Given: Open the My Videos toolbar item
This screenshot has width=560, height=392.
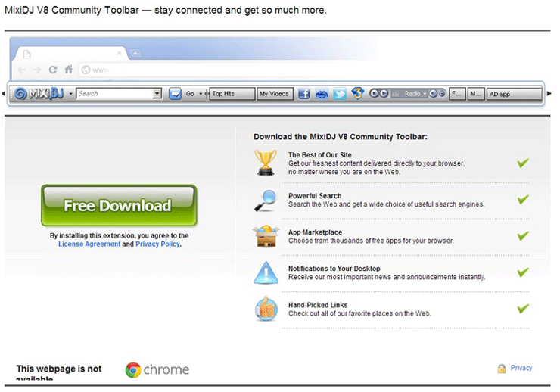Looking at the screenshot, I should point(274,94).
